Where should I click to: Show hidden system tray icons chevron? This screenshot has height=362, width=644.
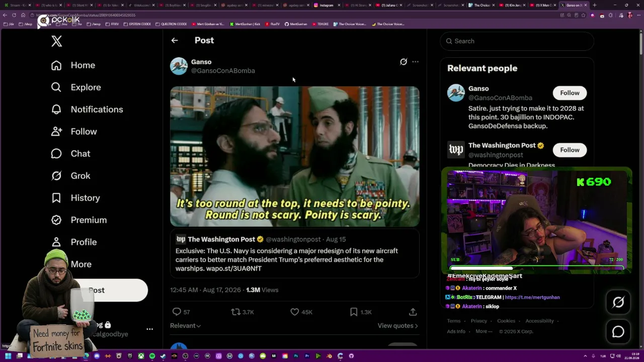pyautogui.click(x=585, y=356)
